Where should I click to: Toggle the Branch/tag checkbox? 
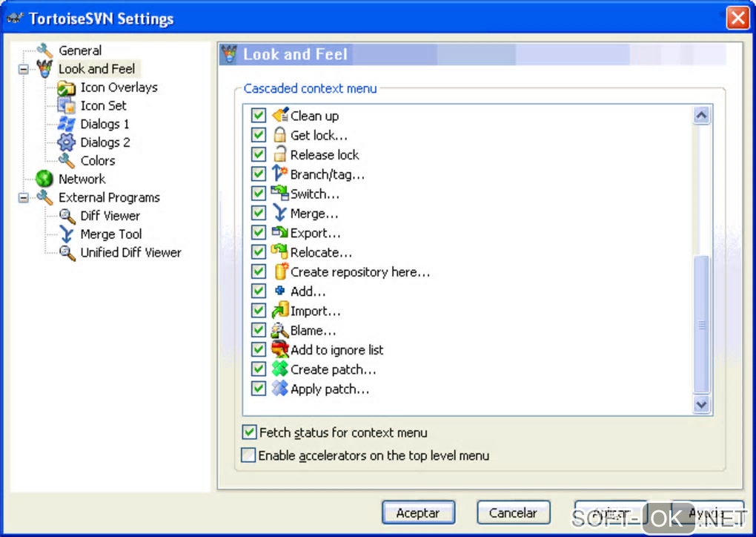259,174
